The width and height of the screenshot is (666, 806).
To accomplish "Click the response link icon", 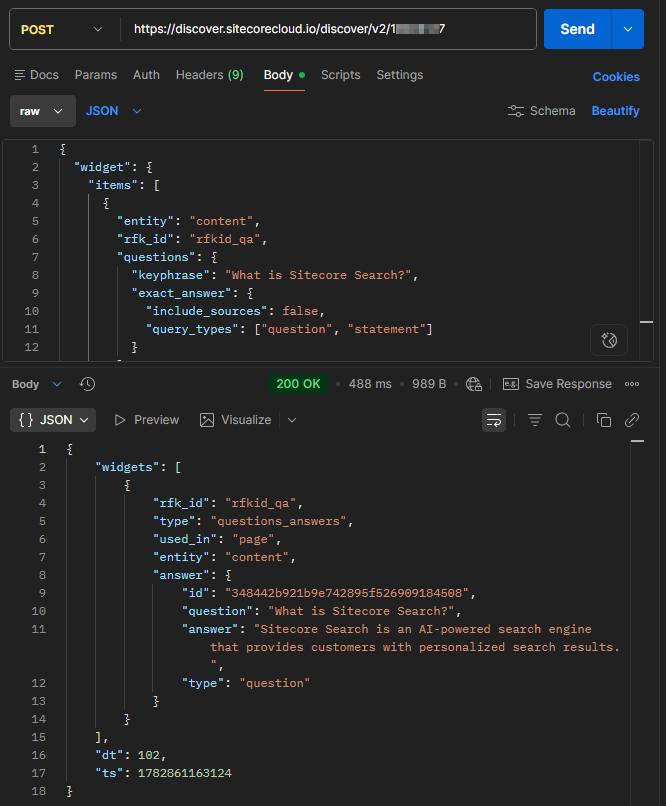I will coord(632,420).
